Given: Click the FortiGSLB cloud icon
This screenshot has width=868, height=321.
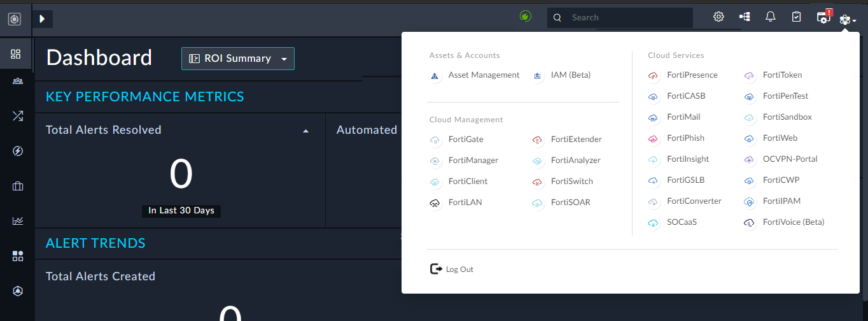Looking at the screenshot, I should coord(653,181).
